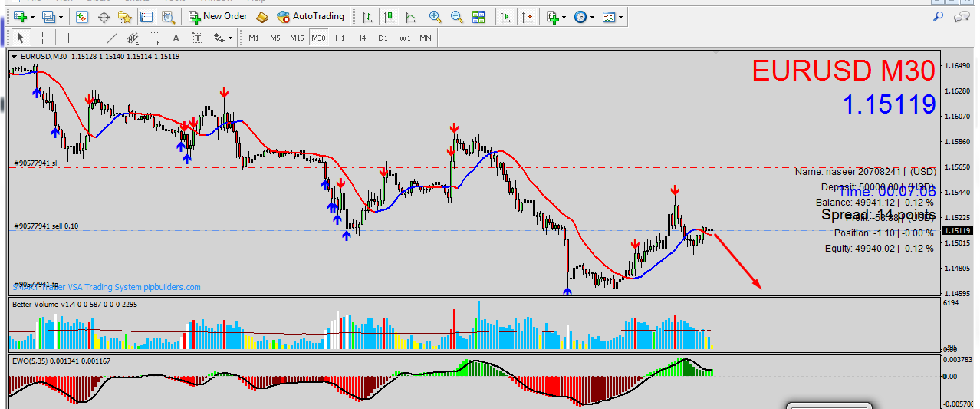
Task: Select the Text Label 'T' tool
Action: 197,38
